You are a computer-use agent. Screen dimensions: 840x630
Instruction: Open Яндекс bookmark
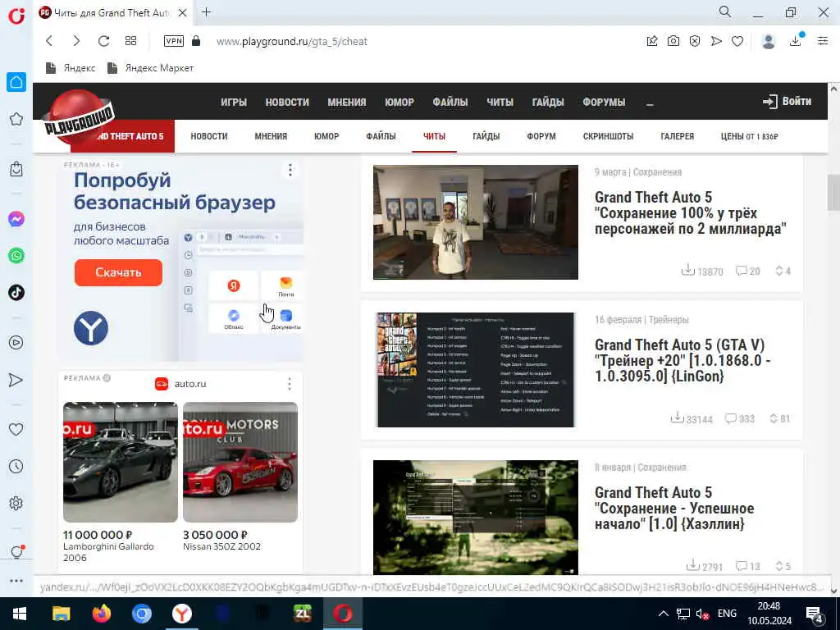[71, 68]
